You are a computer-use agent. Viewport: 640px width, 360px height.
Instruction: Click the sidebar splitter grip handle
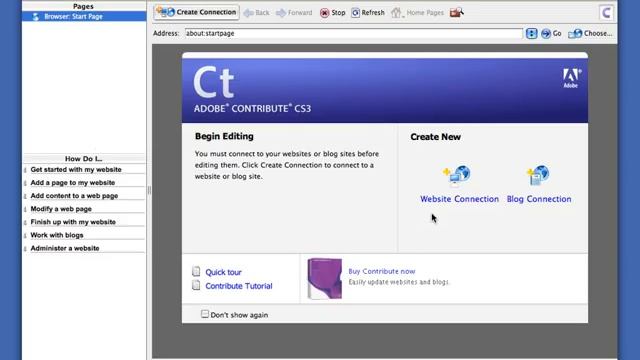[149, 190]
